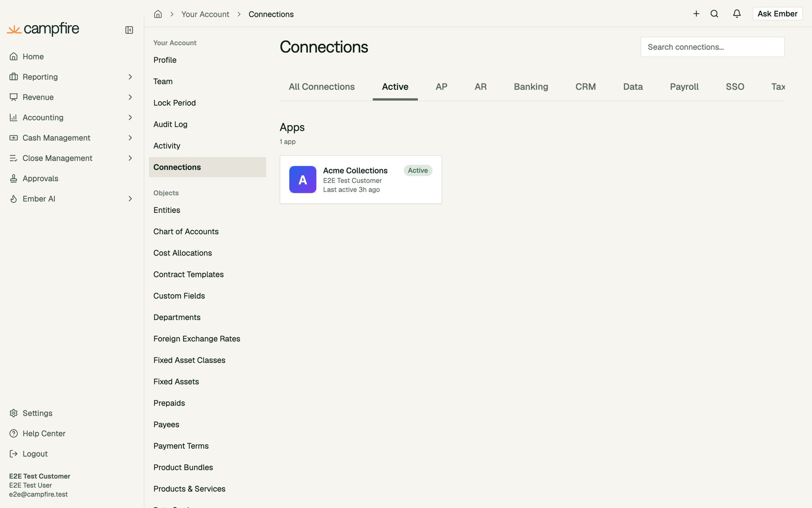Screen dimensions: 812x508
Task: Open the Audit Log
Action: [208, 124]
